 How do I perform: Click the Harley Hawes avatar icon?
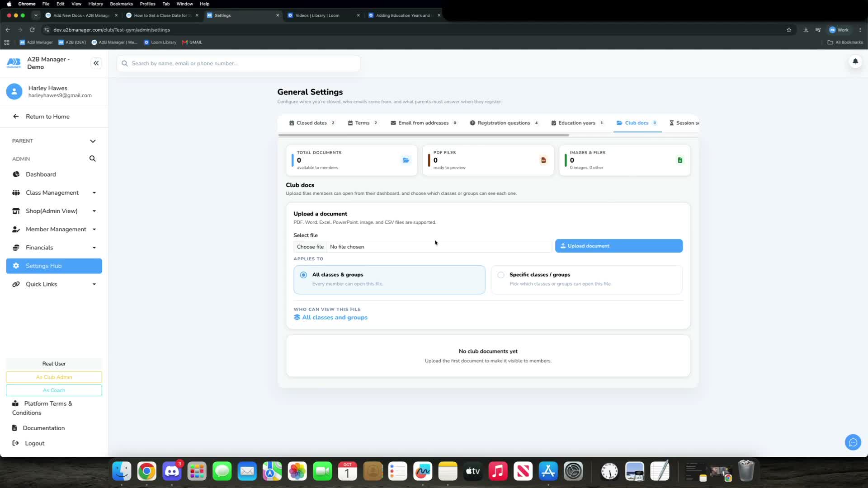coord(14,91)
